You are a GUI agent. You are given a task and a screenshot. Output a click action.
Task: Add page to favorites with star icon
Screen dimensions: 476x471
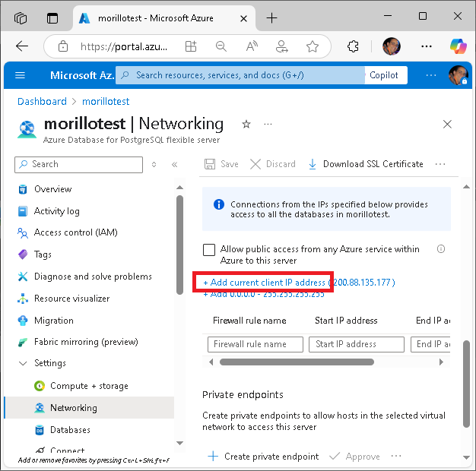313,46
